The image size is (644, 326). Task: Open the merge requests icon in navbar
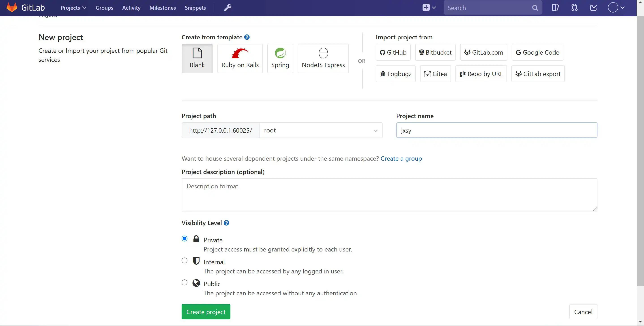574,8
